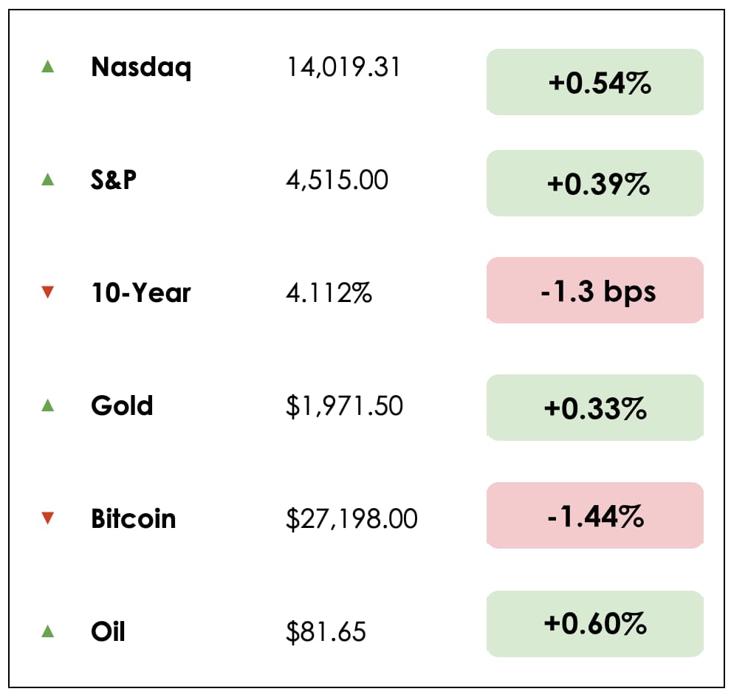Open the Bitcoin label
Image resolution: width=731 pixels, height=700 pixels.
click(134, 518)
